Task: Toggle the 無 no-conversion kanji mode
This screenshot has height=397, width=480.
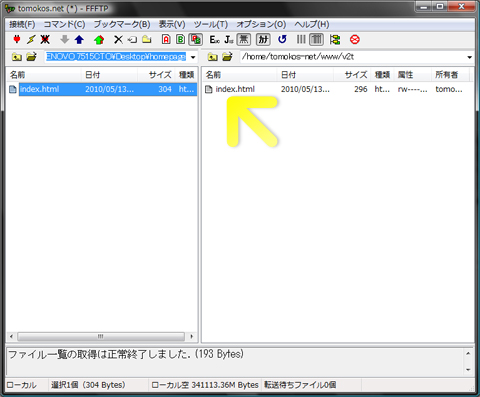Action: tap(244, 40)
